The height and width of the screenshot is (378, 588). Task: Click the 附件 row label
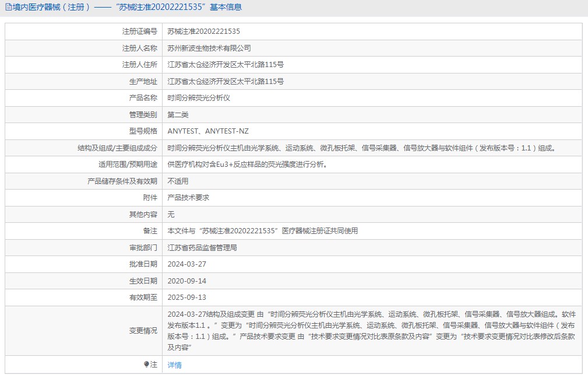tap(150, 197)
